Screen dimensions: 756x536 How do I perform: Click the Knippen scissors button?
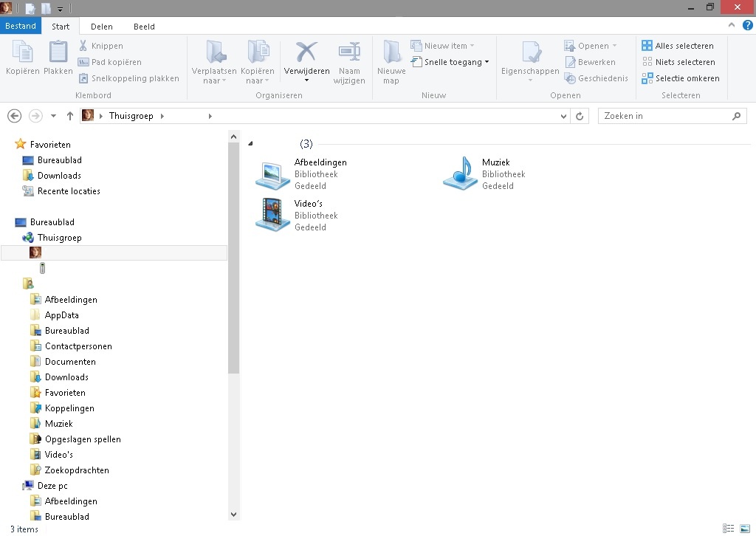[x=100, y=46]
